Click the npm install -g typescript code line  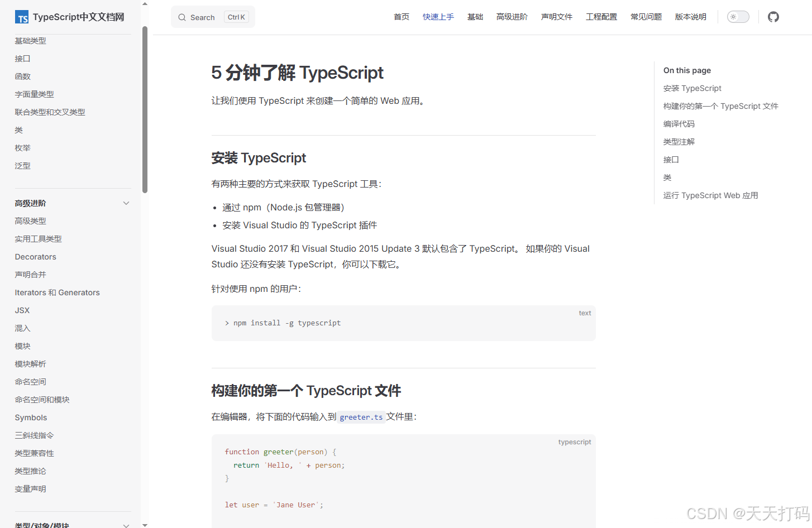(283, 323)
